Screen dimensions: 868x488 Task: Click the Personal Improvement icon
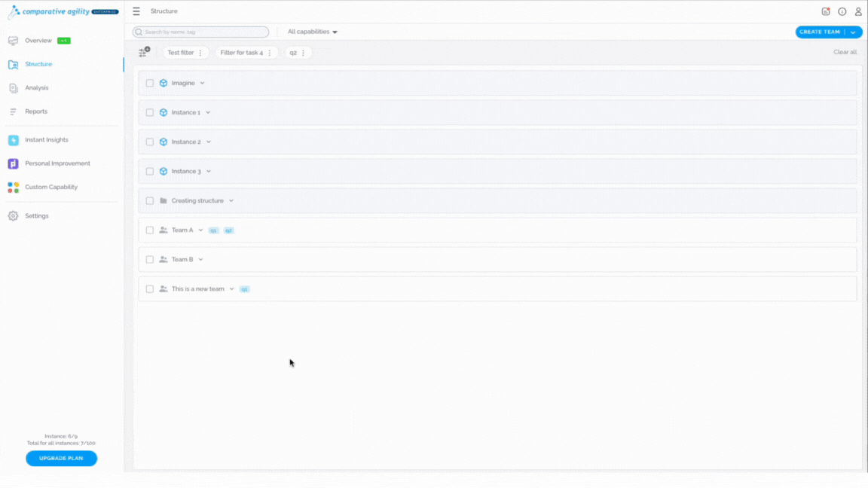[14, 163]
